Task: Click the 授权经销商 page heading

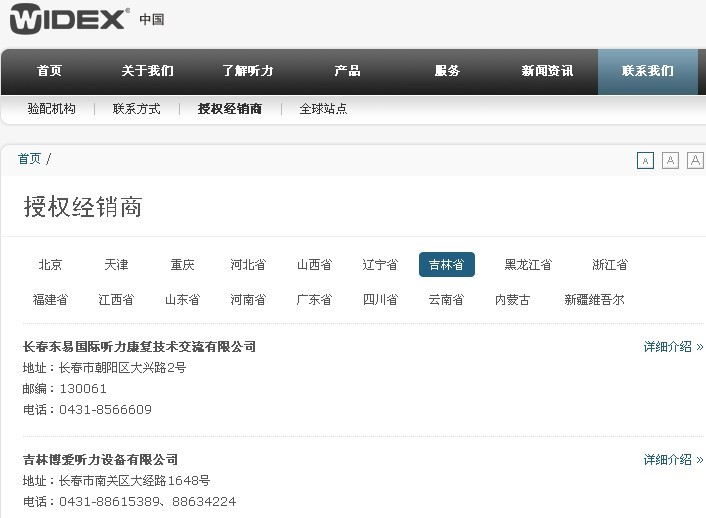Action: click(83, 207)
